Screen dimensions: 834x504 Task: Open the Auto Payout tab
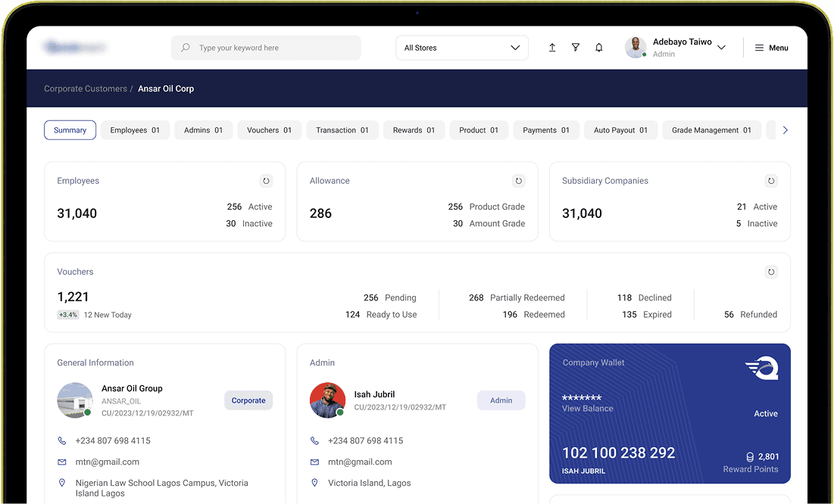pos(620,130)
